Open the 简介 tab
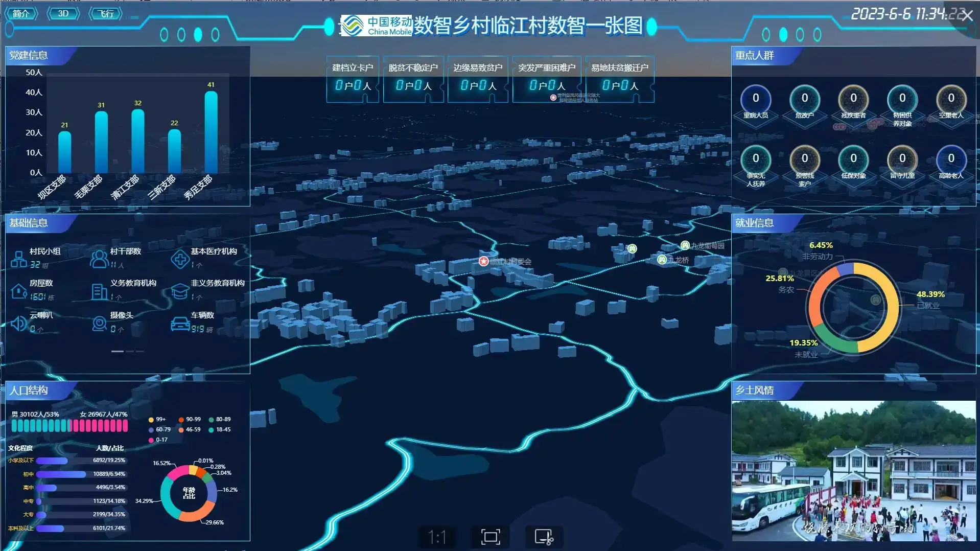This screenshot has width=980, height=551. pos(21,13)
